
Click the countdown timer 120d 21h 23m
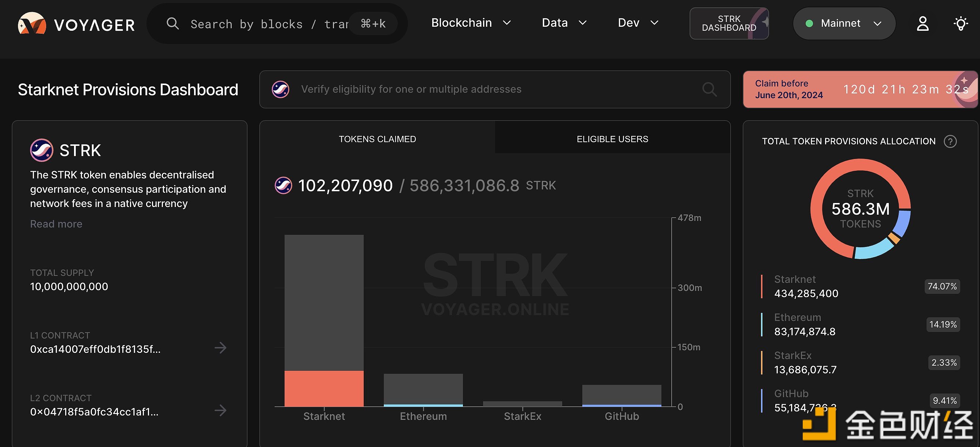pyautogui.click(x=906, y=89)
